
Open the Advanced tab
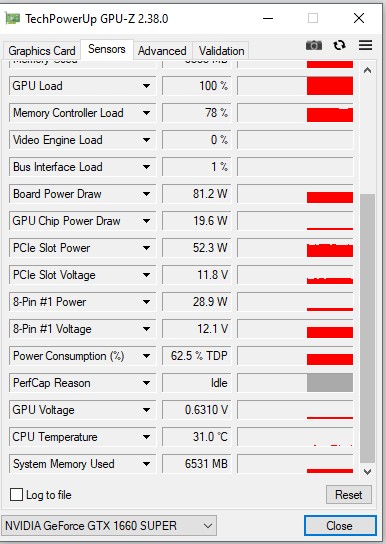[x=162, y=51]
